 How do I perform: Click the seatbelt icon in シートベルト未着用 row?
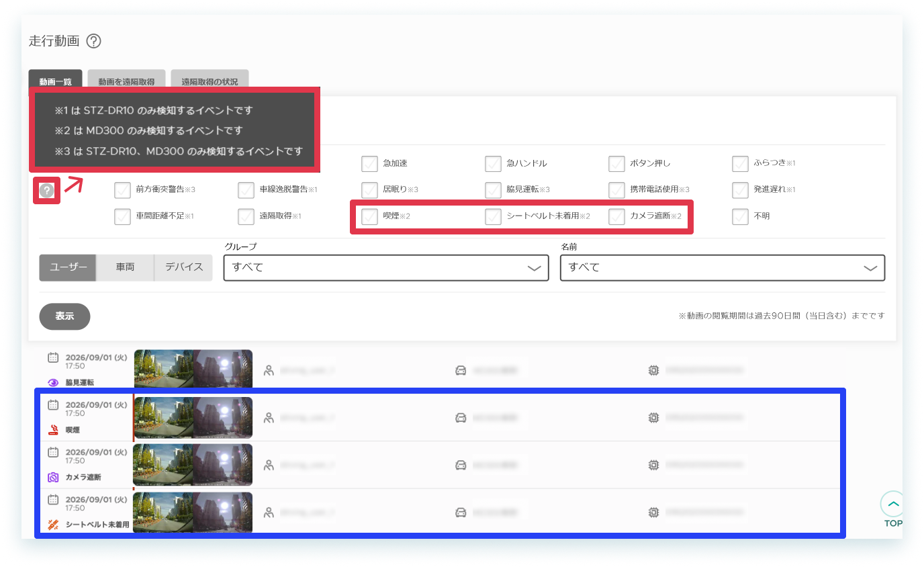54,524
